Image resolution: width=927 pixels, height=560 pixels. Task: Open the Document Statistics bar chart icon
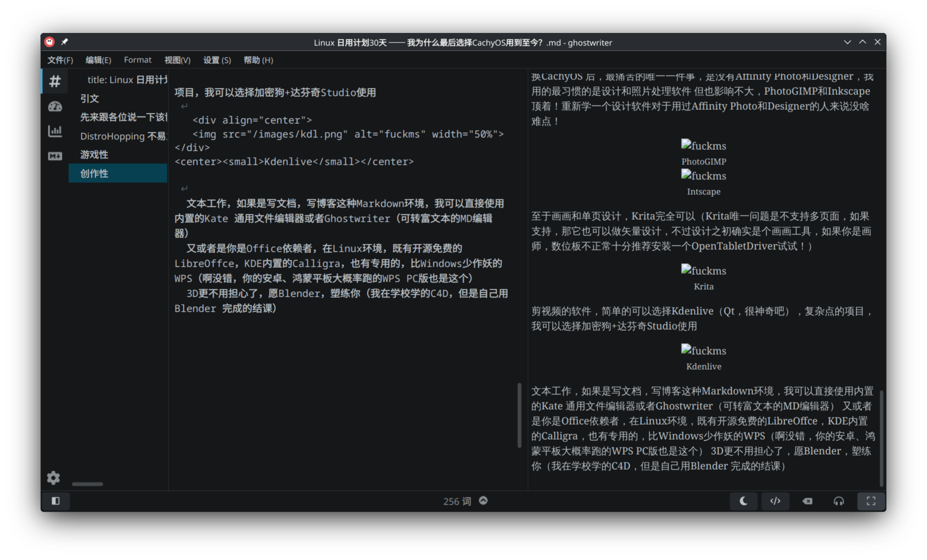point(55,131)
